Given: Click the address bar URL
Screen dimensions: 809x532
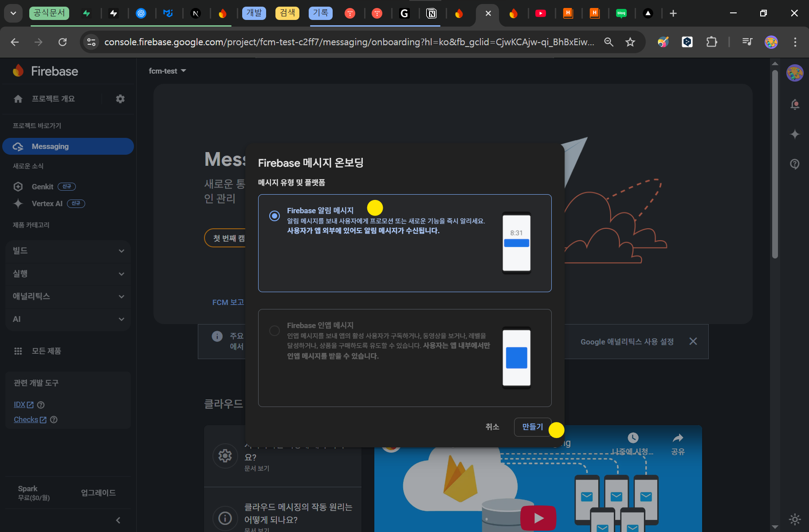Looking at the screenshot, I should pyautogui.click(x=350, y=42).
